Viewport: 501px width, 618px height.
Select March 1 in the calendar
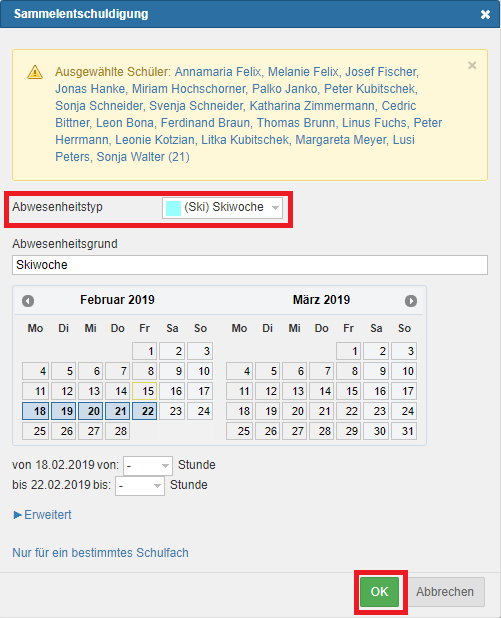[348, 351]
